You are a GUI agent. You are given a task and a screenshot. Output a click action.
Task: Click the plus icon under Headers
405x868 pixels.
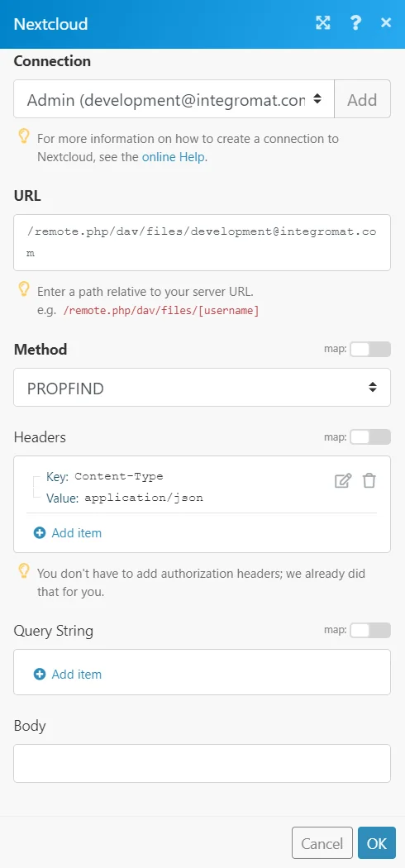40,533
